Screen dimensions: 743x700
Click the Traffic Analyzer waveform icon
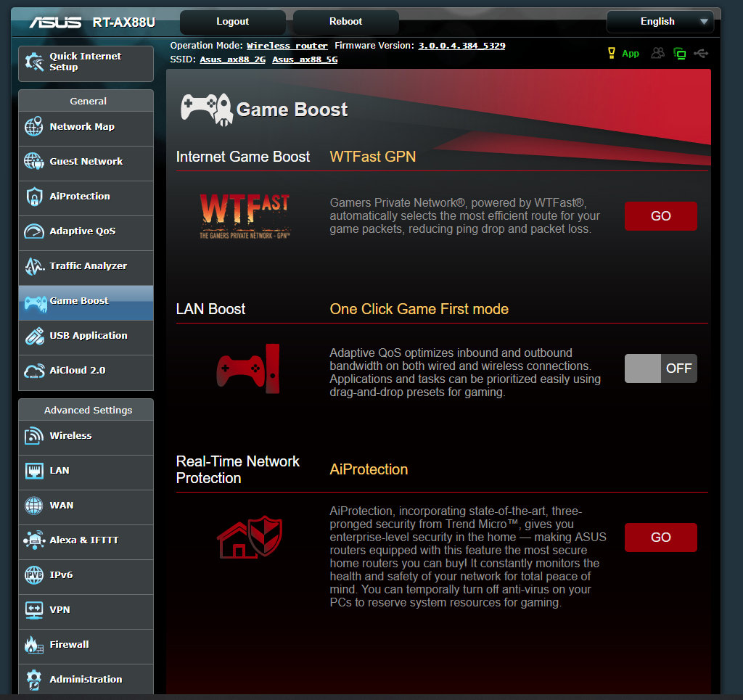[34, 266]
